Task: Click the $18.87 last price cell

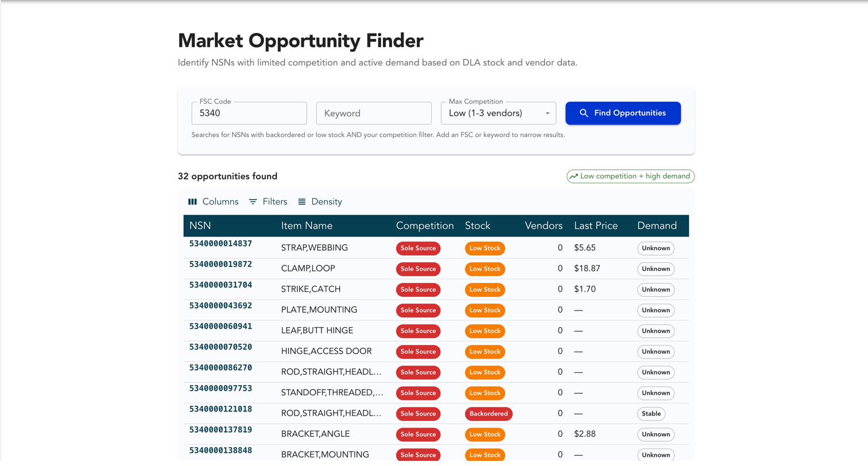Action: (x=587, y=269)
